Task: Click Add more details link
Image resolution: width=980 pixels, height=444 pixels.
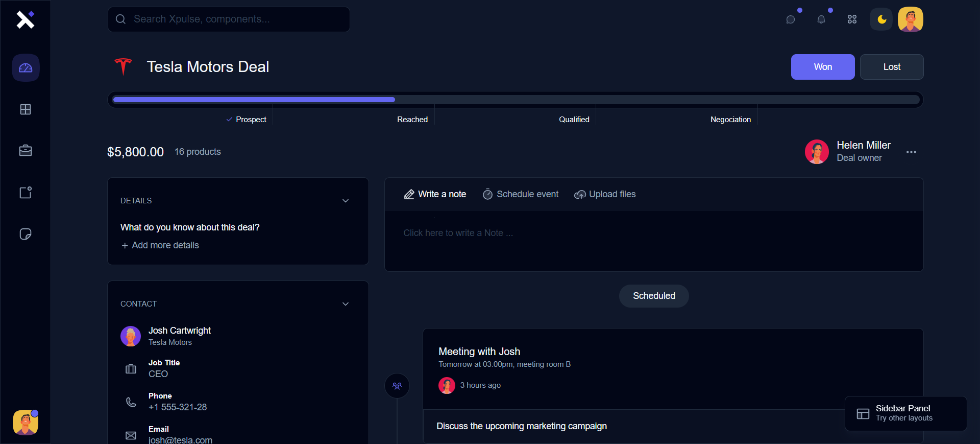Action: (x=160, y=245)
